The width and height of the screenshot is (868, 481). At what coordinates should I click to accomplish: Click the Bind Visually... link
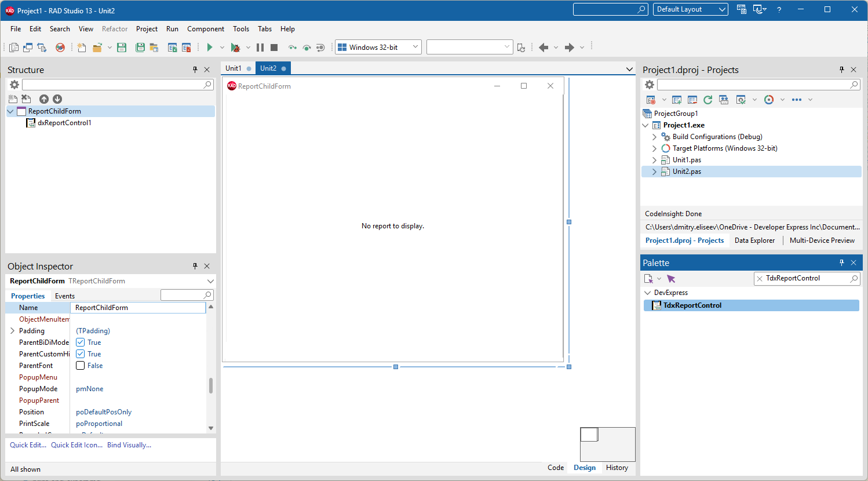pyautogui.click(x=129, y=445)
